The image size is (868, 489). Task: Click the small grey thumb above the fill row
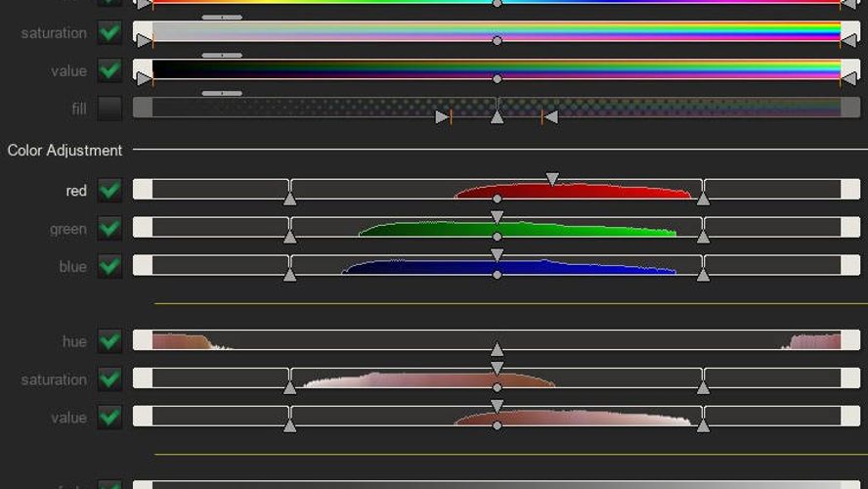[222, 94]
